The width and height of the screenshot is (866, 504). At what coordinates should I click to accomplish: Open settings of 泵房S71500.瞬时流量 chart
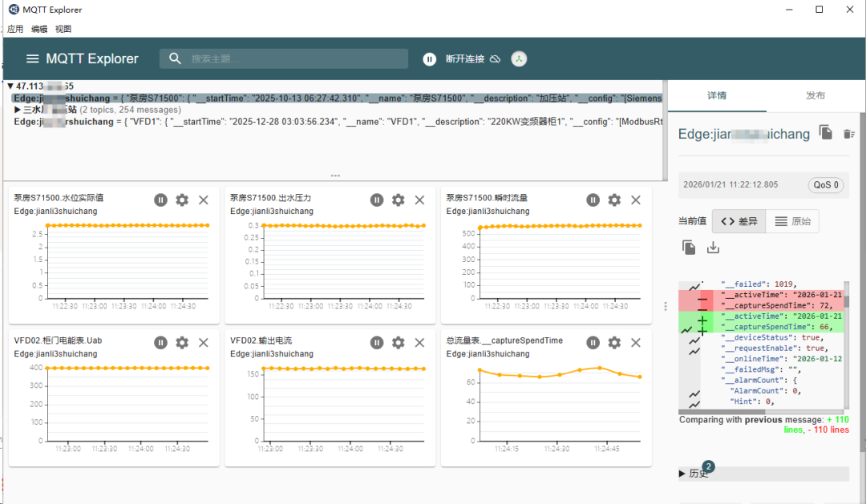[x=614, y=200]
